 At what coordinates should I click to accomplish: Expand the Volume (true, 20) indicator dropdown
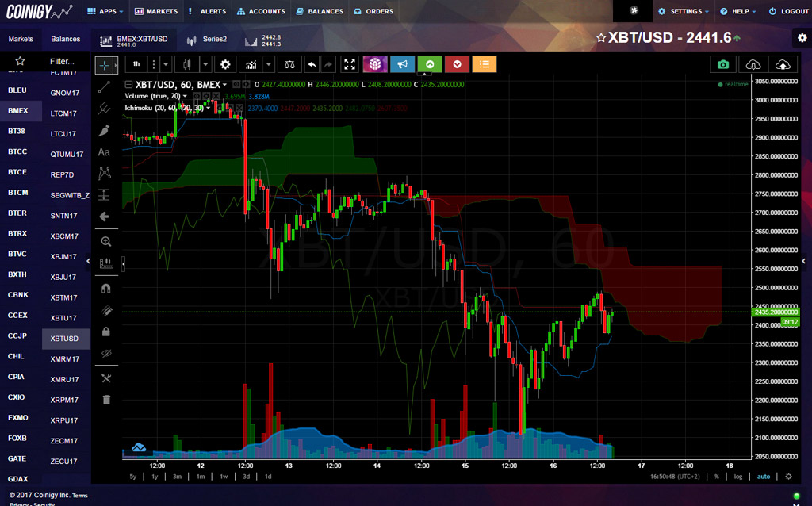tap(185, 96)
